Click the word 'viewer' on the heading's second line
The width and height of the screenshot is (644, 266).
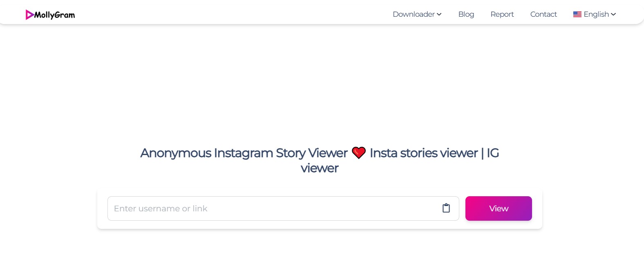[320, 168]
